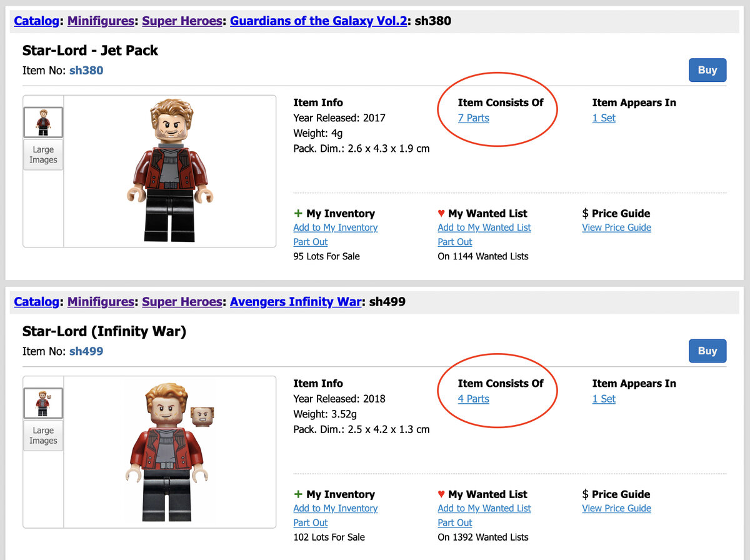Click Part Out under My Wanted List for sh499

click(454, 522)
